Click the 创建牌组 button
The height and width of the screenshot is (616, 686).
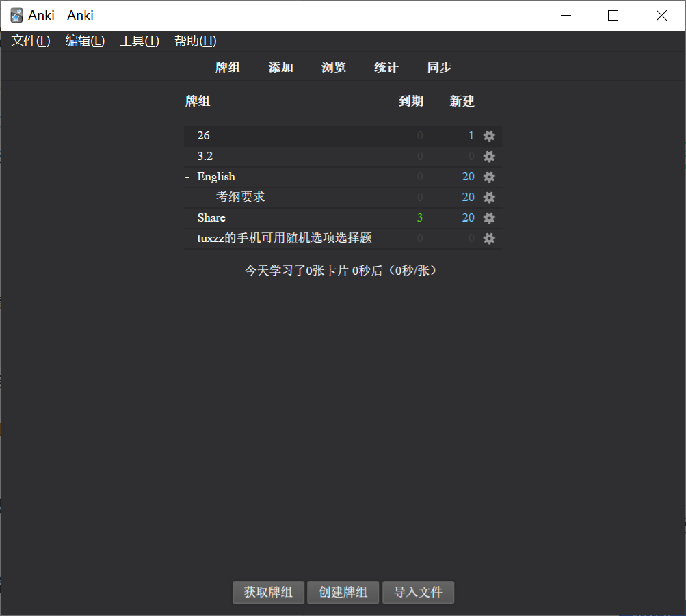point(343,592)
